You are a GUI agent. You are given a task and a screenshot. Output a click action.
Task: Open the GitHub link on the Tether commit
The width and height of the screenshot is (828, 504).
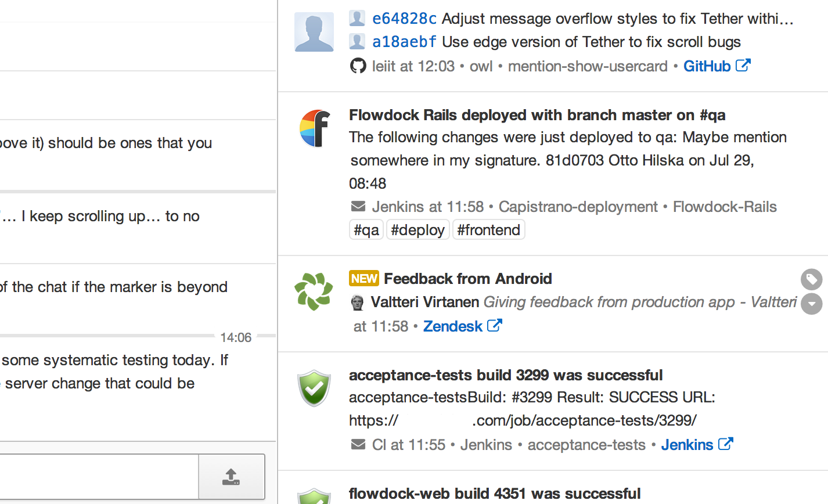[x=707, y=66]
